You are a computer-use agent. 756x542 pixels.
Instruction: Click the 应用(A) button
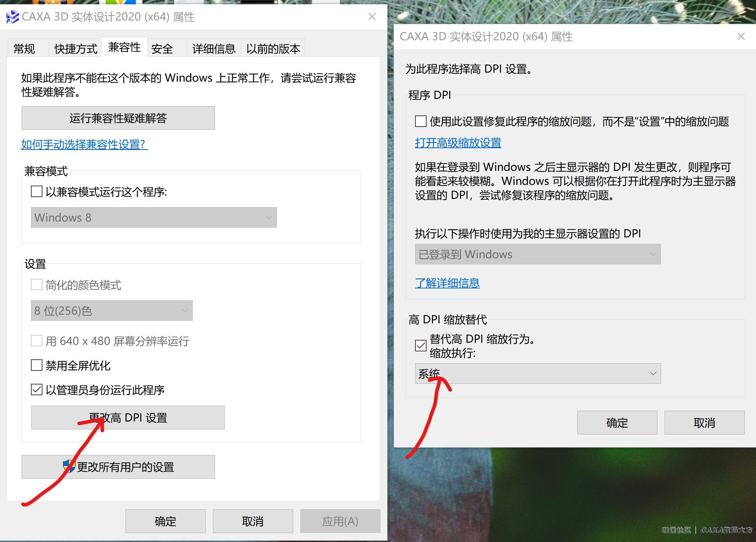[x=340, y=521]
